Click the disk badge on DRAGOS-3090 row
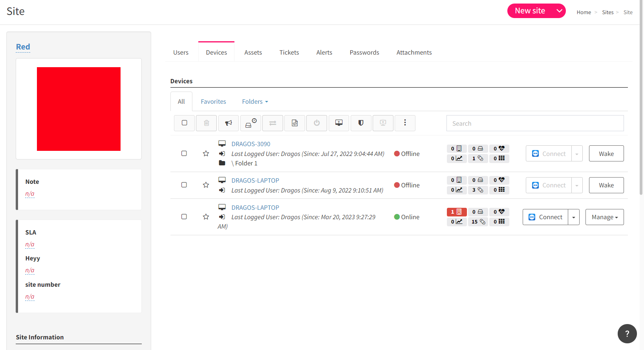Screen dimensions: 644x350 tap(478, 149)
